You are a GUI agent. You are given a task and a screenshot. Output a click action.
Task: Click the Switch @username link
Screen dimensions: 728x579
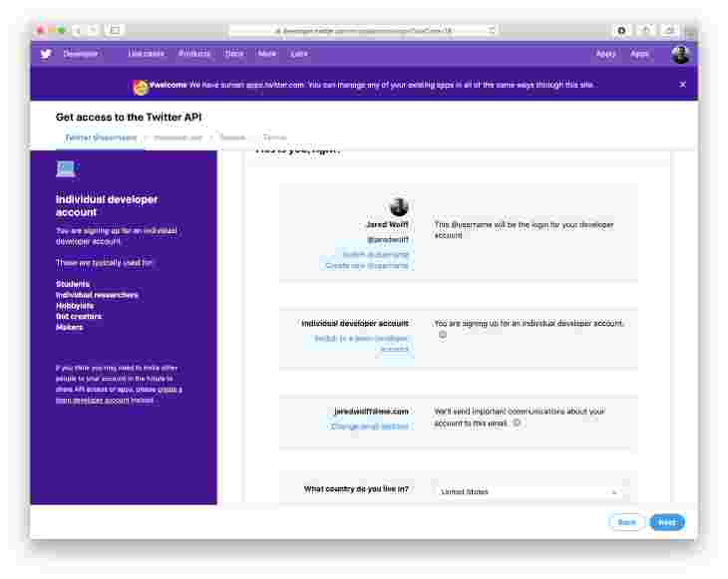point(376,254)
